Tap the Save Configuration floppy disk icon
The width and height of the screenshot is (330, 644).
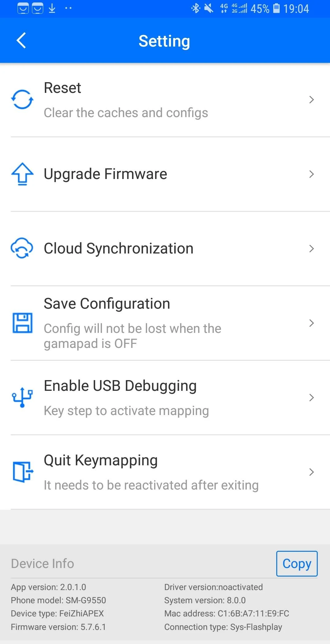22,323
